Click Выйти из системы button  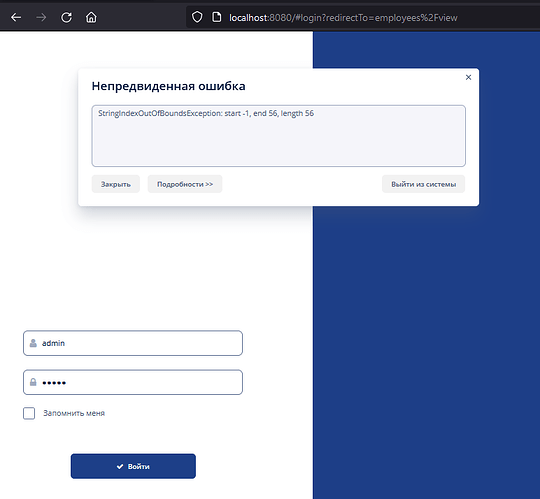coord(424,184)
